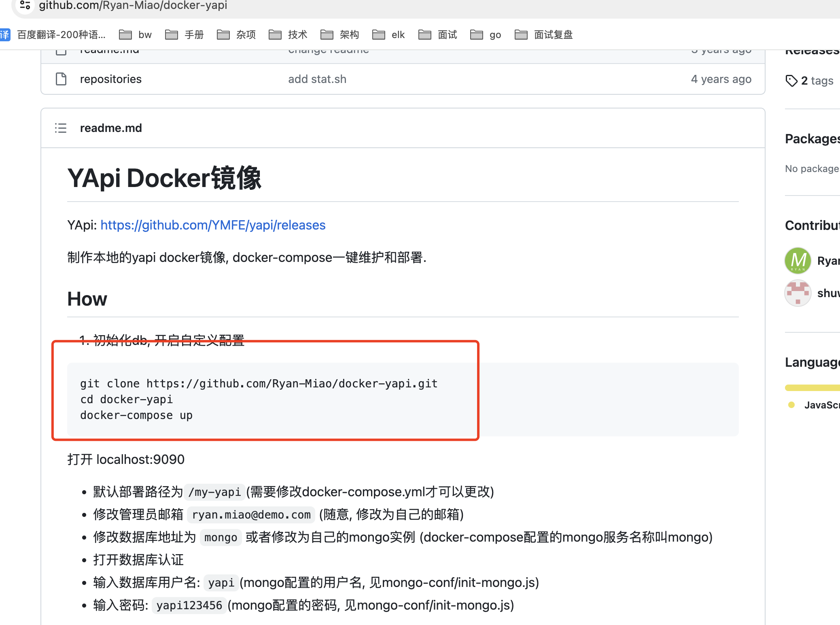Click the '制作本地的yapi docker镜像' description text
Image resolution: width=840 pixels, height=625 pixels.
(247, 257)
